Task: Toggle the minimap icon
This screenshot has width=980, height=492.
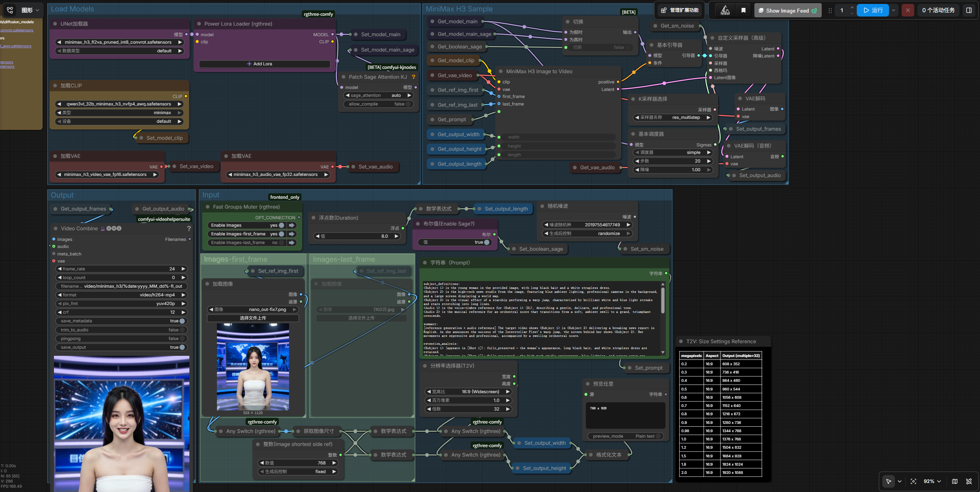Action: coord(955,481)
